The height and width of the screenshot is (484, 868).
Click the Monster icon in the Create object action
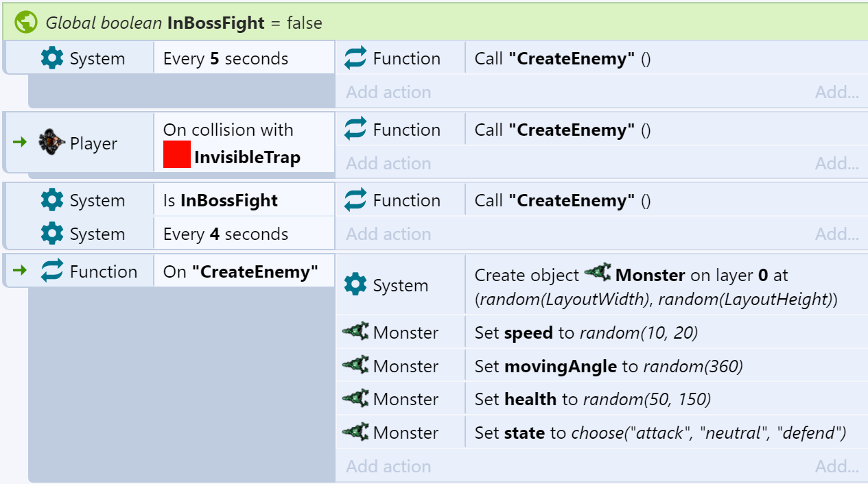coord(597,274)
